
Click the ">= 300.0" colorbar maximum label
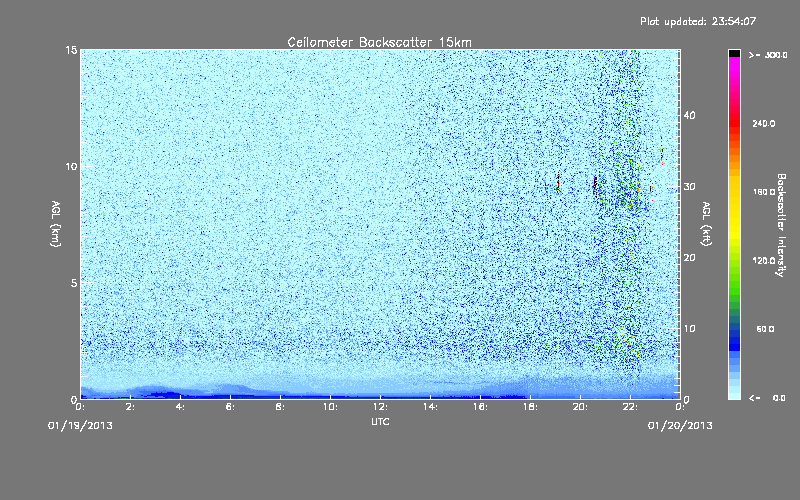tap(768, 55)
